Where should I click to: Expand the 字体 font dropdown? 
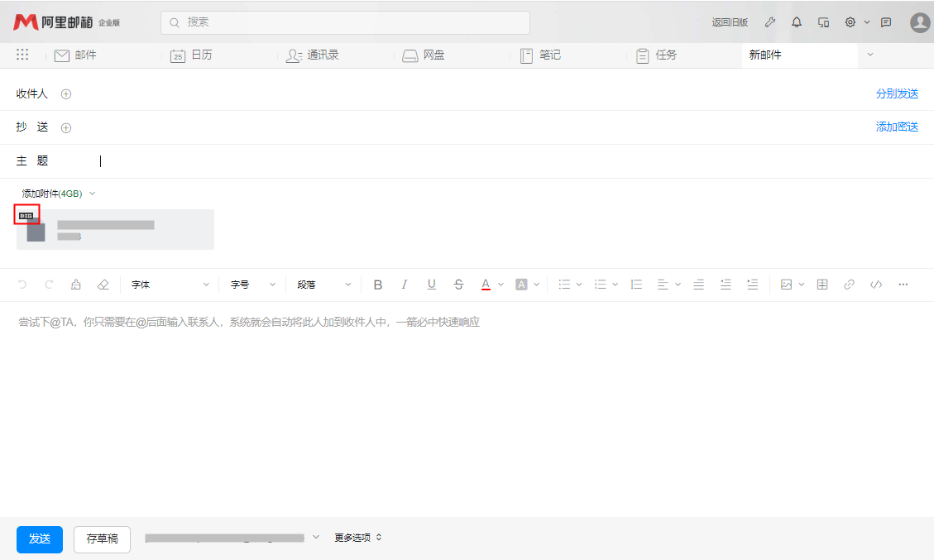170,285
